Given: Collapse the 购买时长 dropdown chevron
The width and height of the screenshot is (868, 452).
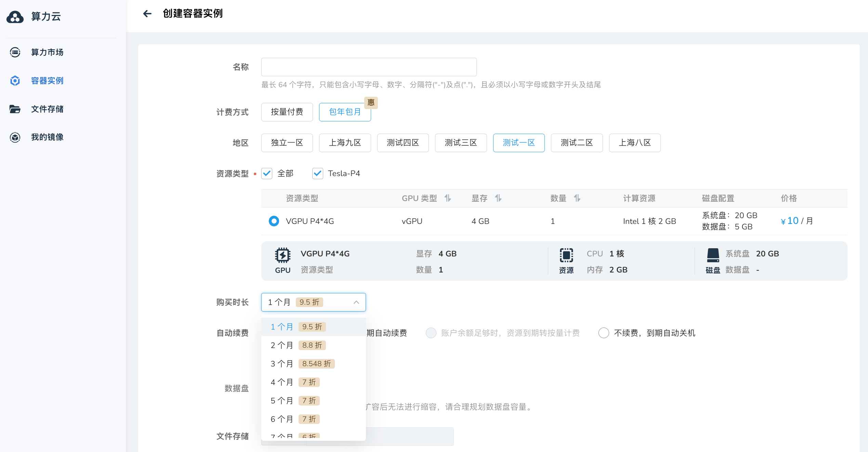Looking at the screenshot, I should pos(356,302).
